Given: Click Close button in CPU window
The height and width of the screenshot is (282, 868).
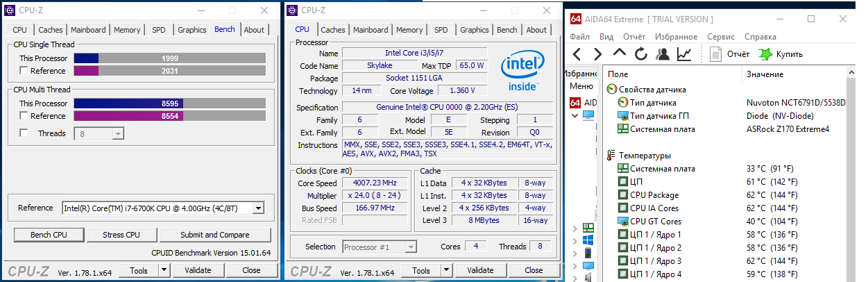Looking at the screenshot, I should click(x=534, y=270).
